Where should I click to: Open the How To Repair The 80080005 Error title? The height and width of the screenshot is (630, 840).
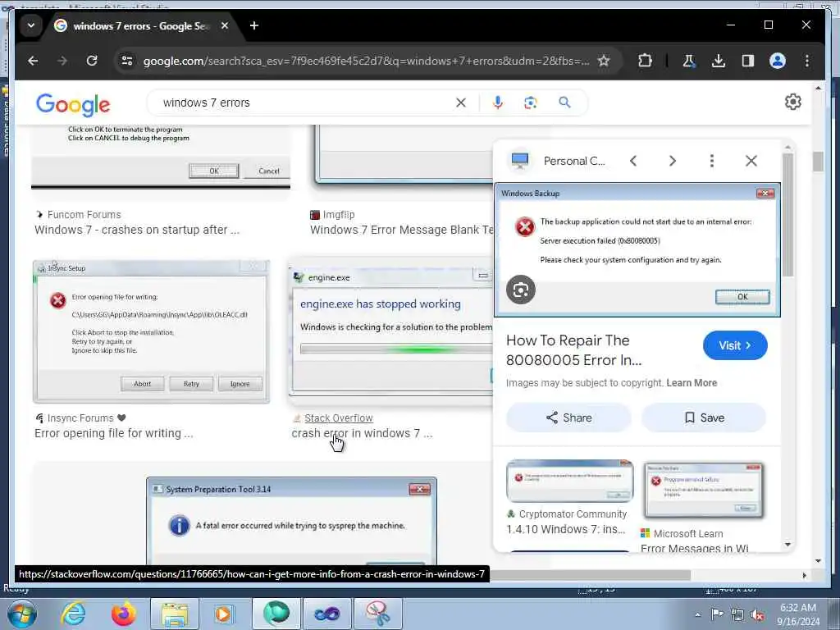point(573,350)
